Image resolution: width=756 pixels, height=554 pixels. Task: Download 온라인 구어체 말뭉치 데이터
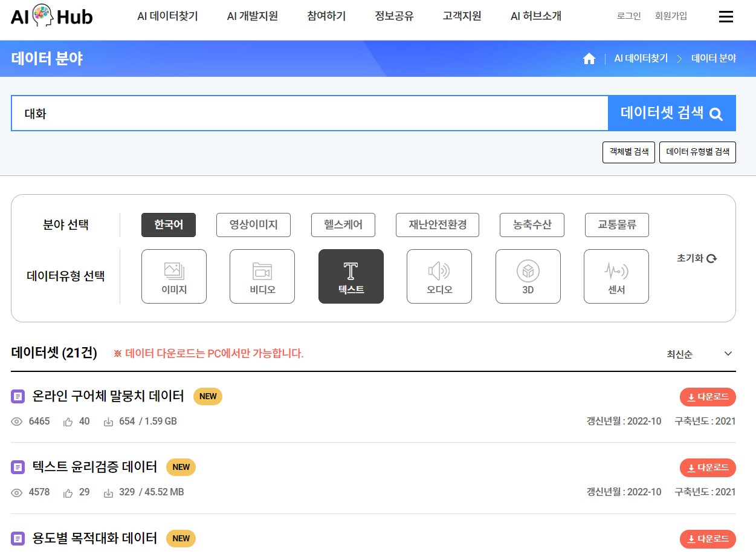(708, 397)
